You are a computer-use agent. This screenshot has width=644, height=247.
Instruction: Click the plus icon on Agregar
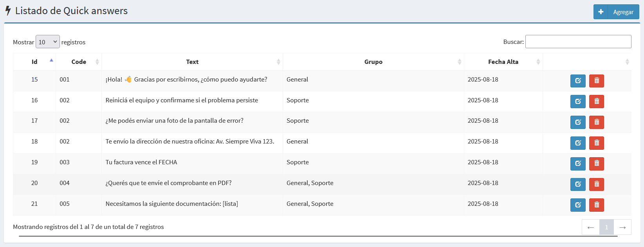601,12
